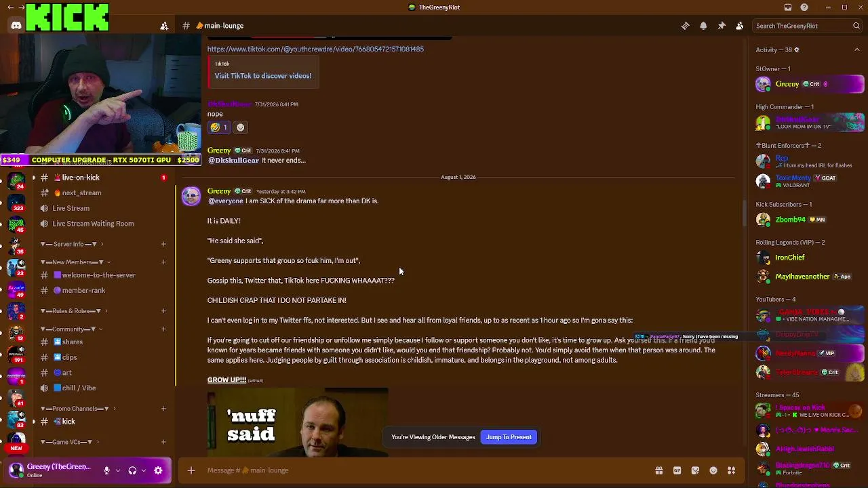The height and width of the screenshot is (488, 868).
Task: Open the 'nuff said GIF image
Action: 298,422
